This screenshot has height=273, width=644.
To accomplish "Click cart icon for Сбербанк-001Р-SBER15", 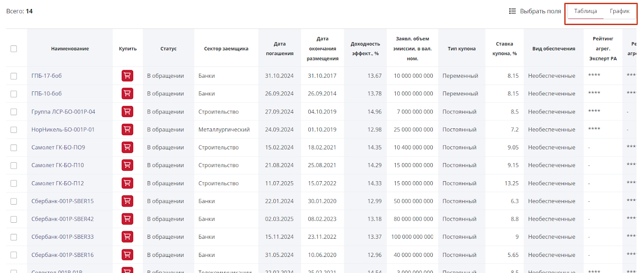I will tap(127, 201).
